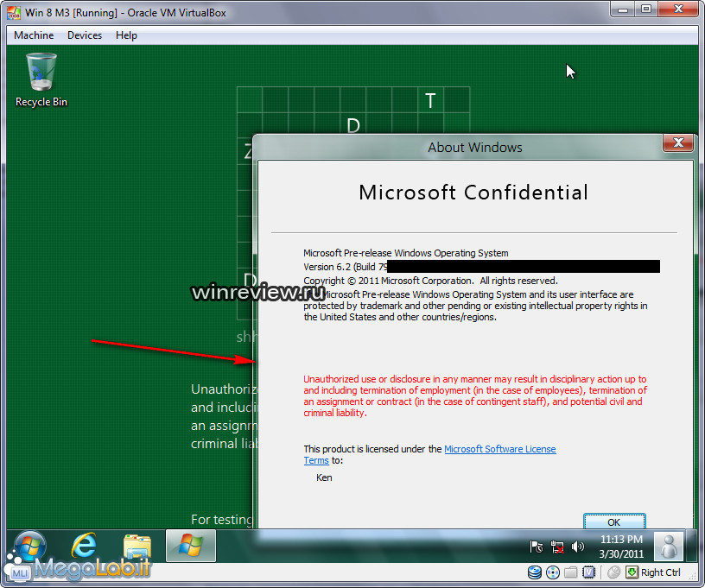Open the Microsoft Software License link
This screenshot has width=705, height=588.
point(500,449)
